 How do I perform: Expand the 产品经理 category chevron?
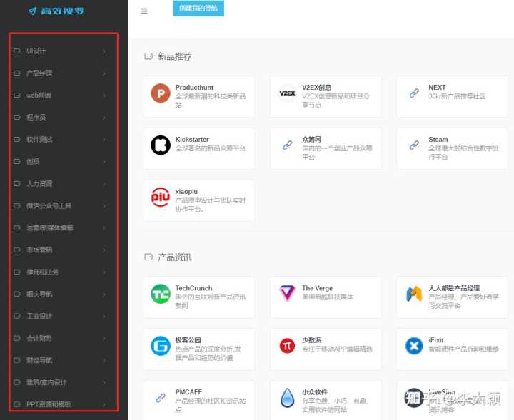coord(104,73)
